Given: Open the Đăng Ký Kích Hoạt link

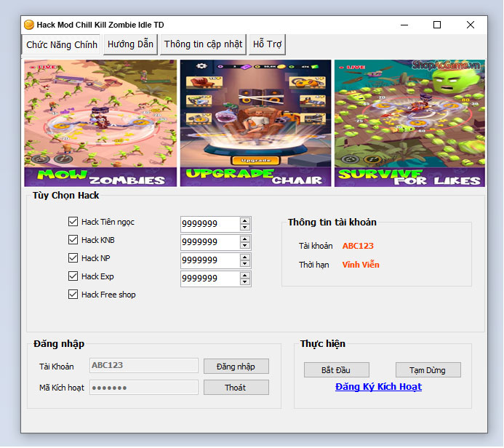Looking at the screenshot, I should (x=378, y=387).
